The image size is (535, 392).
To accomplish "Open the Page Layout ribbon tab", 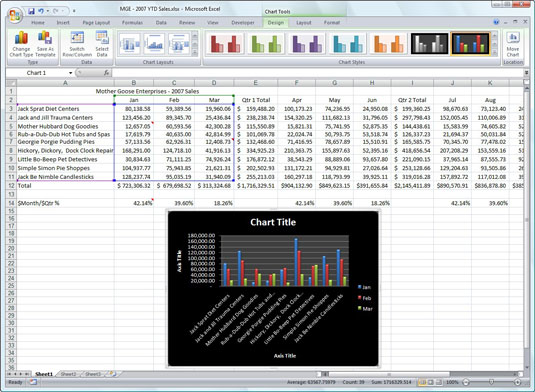I will point(96,23).
